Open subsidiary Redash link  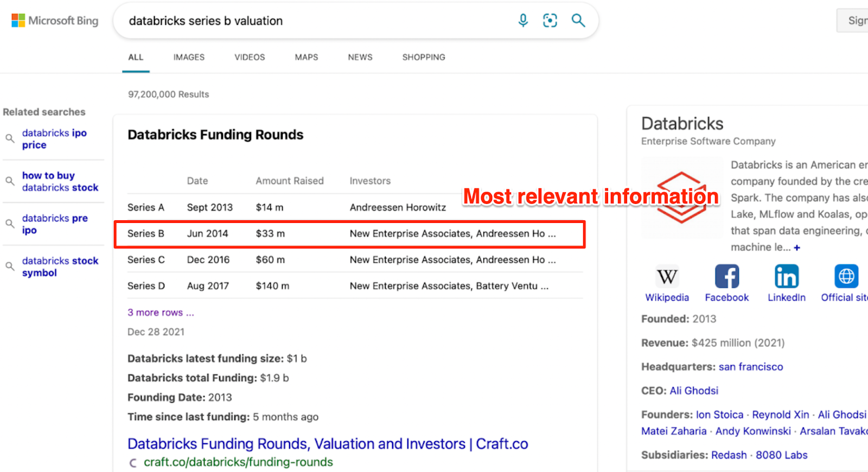[x=729, y=455]
